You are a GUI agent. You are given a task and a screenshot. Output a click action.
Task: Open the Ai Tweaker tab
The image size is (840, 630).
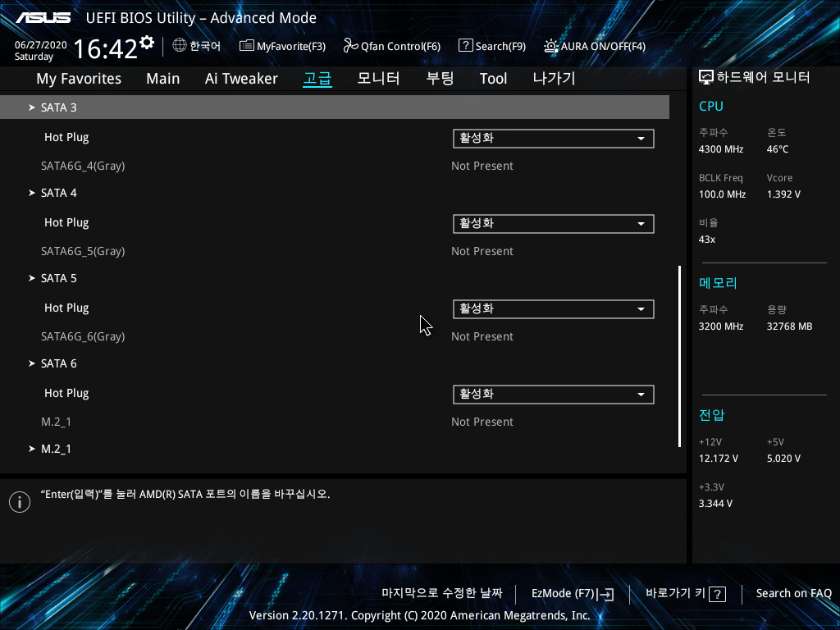pyautogui.click(x=241, y=79)
